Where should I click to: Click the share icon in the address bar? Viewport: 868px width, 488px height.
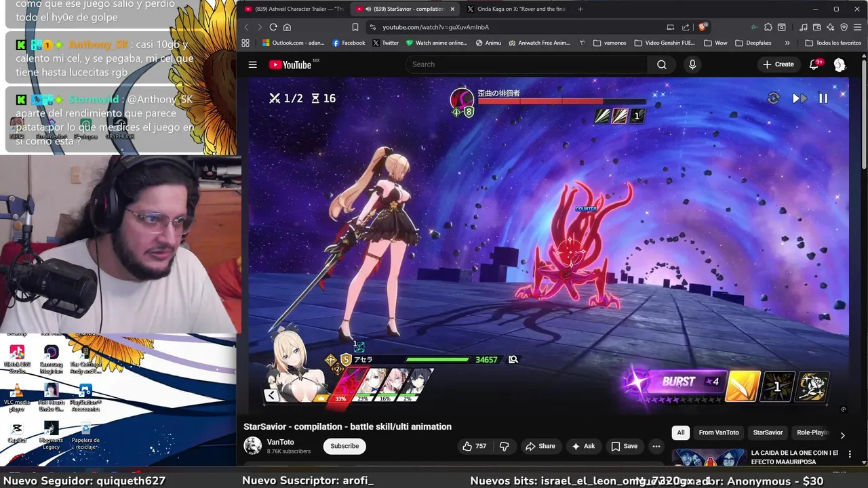tap(686, 27)
